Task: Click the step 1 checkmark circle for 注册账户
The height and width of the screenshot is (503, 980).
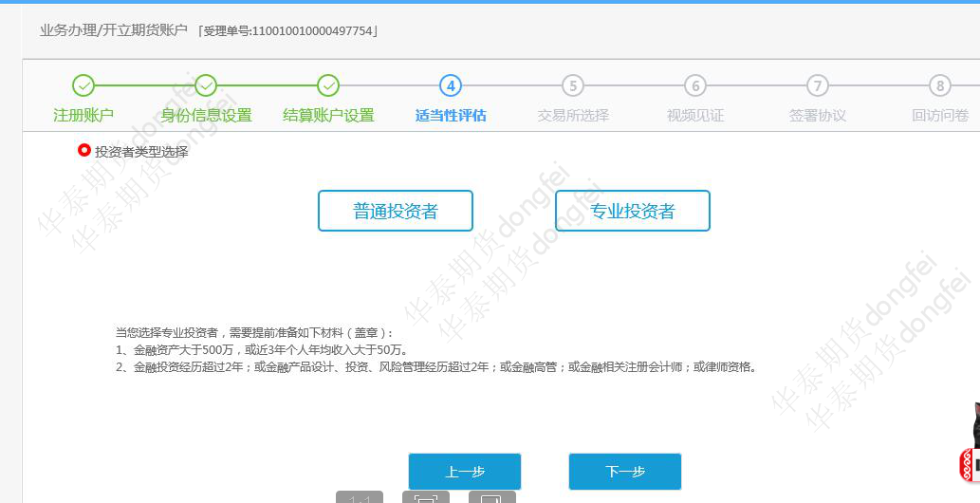Action: point(83,85)
